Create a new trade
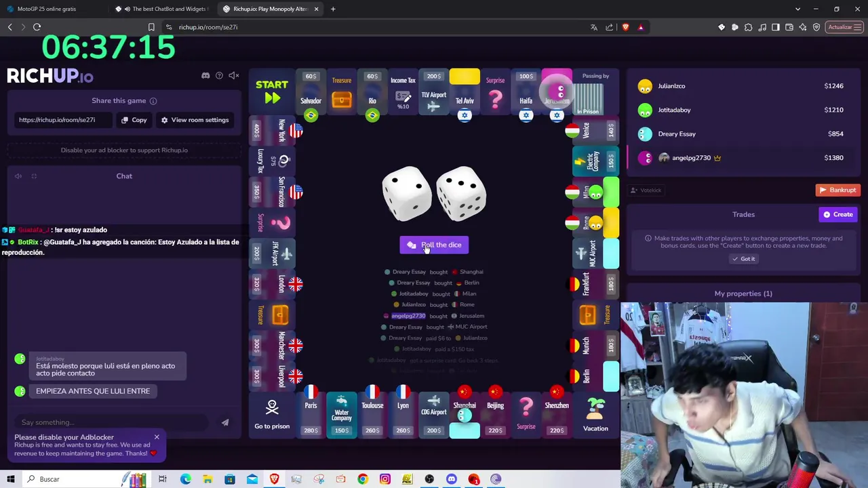The height and width of the screenshot is (488, 868). coord(838,214)
